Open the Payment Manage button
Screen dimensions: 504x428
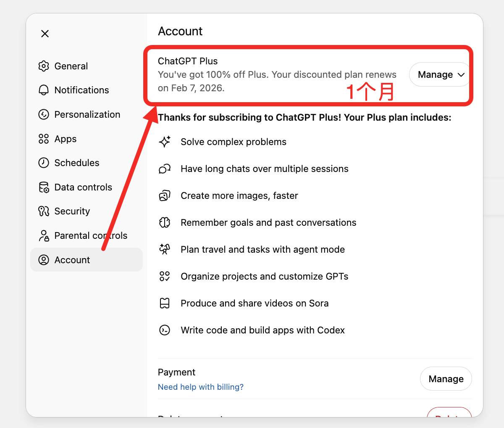(446, 379)
